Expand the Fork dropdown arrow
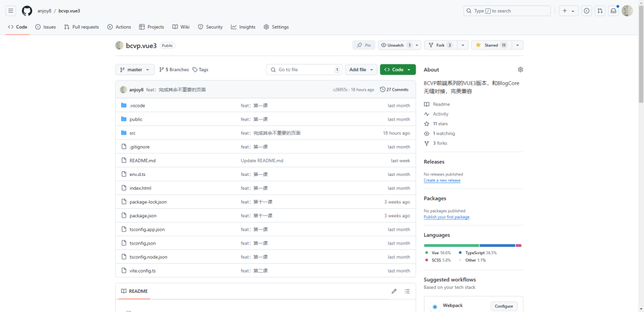 coord(463,45)
